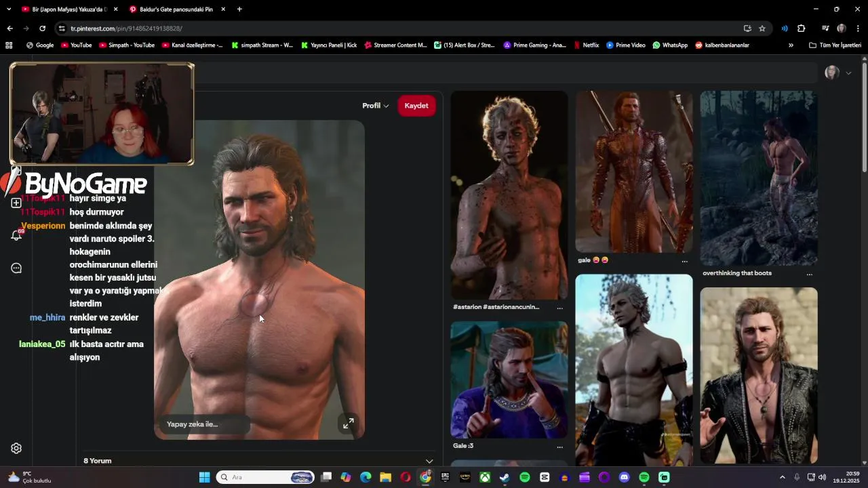
Task: Launch Steam from taskbar
Action: pos(505,477)
